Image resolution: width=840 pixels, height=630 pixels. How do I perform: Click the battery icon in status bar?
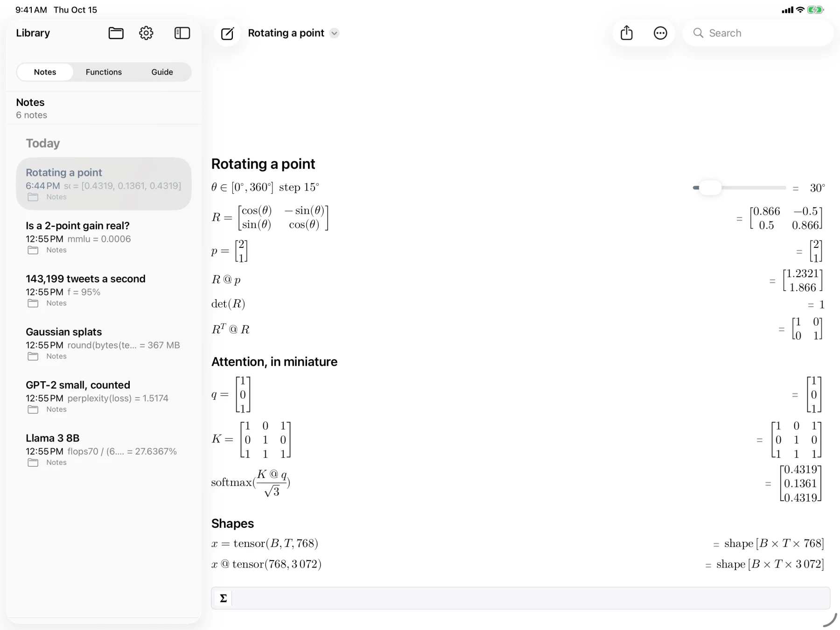pyautogui.click(x=816, y=10)
